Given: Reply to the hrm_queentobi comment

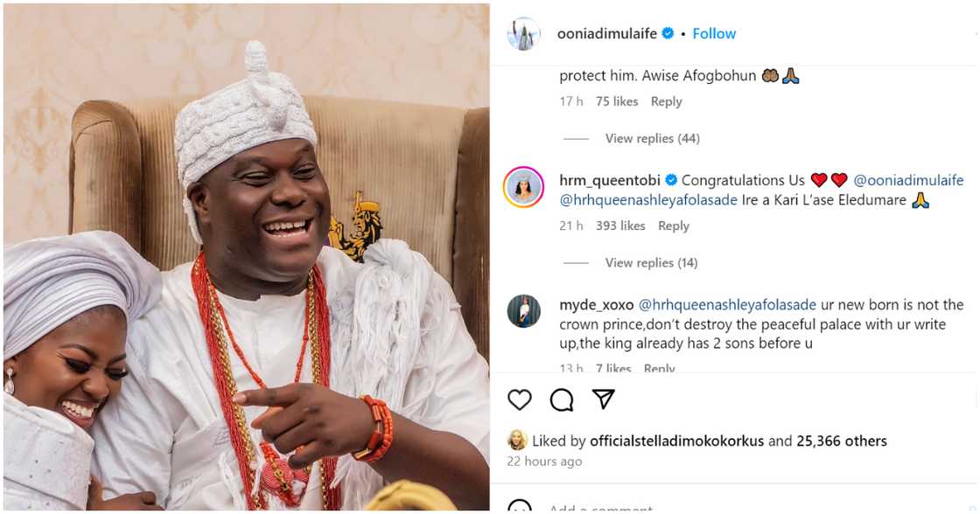Looking at the screenshot, I should tap(674, 226).
